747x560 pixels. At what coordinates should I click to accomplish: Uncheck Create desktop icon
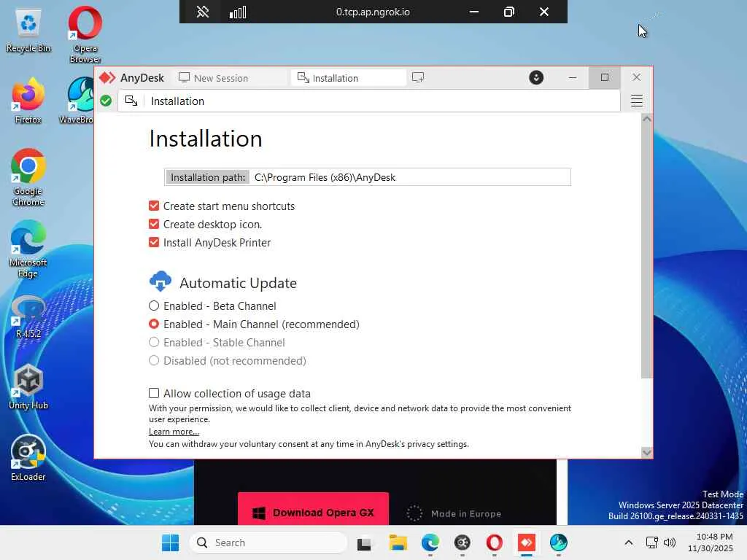tap(153, 224)
